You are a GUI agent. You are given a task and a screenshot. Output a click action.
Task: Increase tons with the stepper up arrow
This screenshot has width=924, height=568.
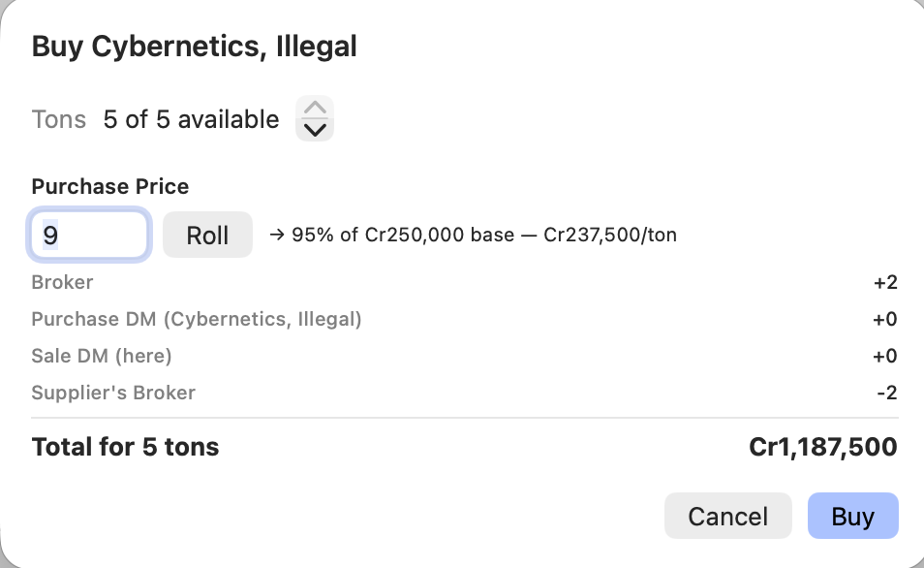(315, 108)
